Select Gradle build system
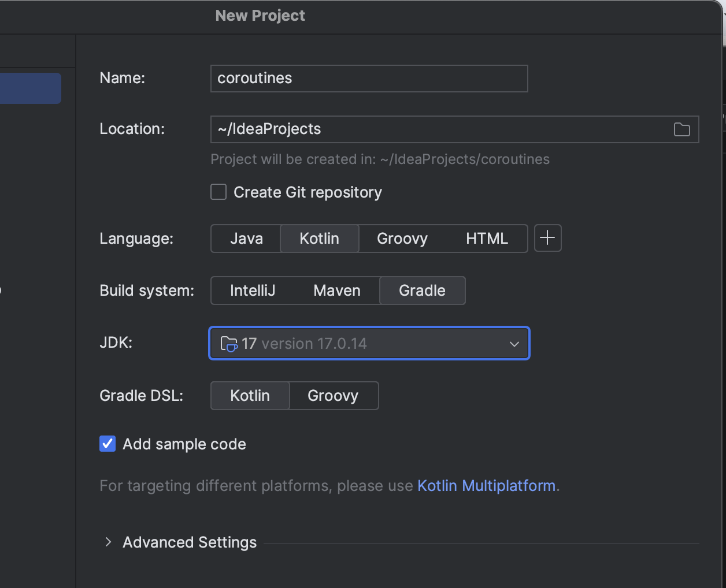 (x=423, y=291)
